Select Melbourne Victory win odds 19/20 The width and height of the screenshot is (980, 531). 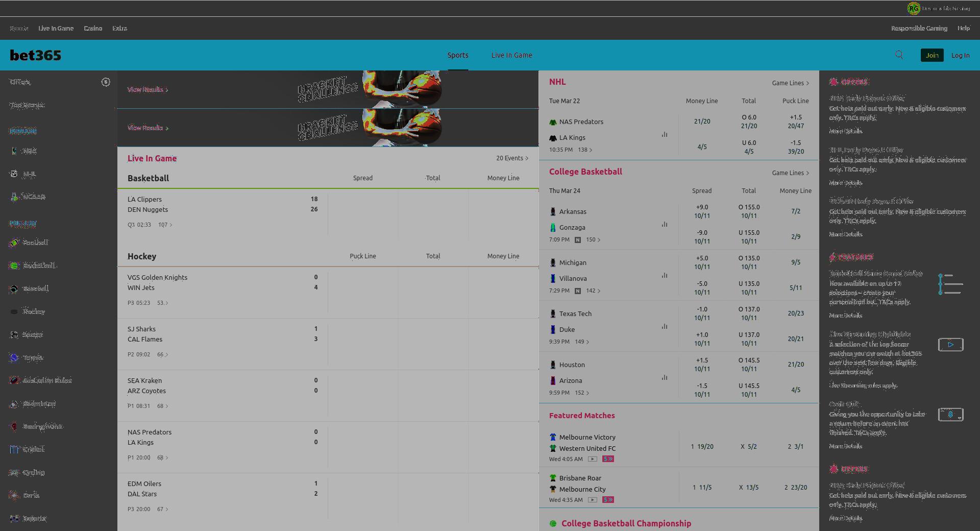(x=702, y=446)
